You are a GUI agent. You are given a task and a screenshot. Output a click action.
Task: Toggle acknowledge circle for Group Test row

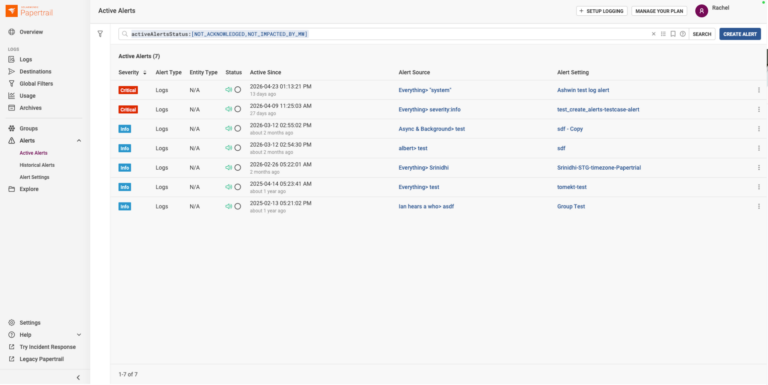238,206
